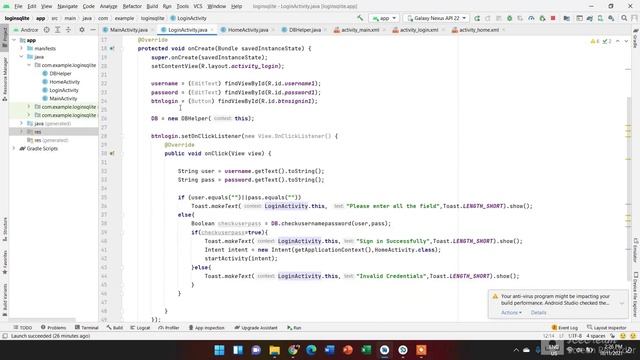Viewport: 640px width, 360px height.
Task: Click the rerun app icon in toolbar
Action: point(477,18)
